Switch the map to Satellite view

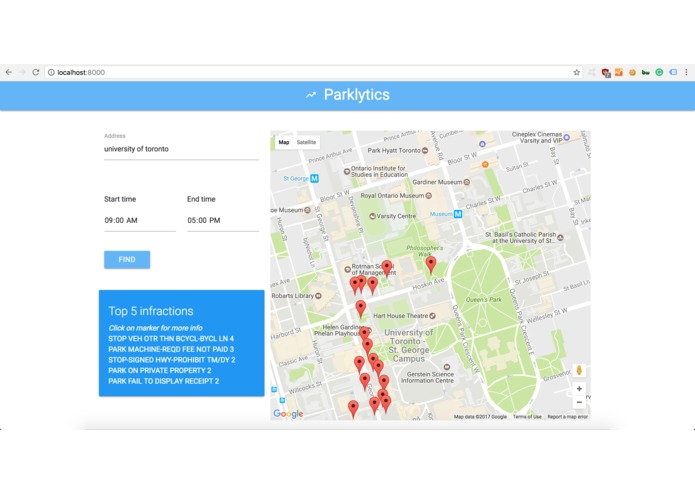[306, 142]
